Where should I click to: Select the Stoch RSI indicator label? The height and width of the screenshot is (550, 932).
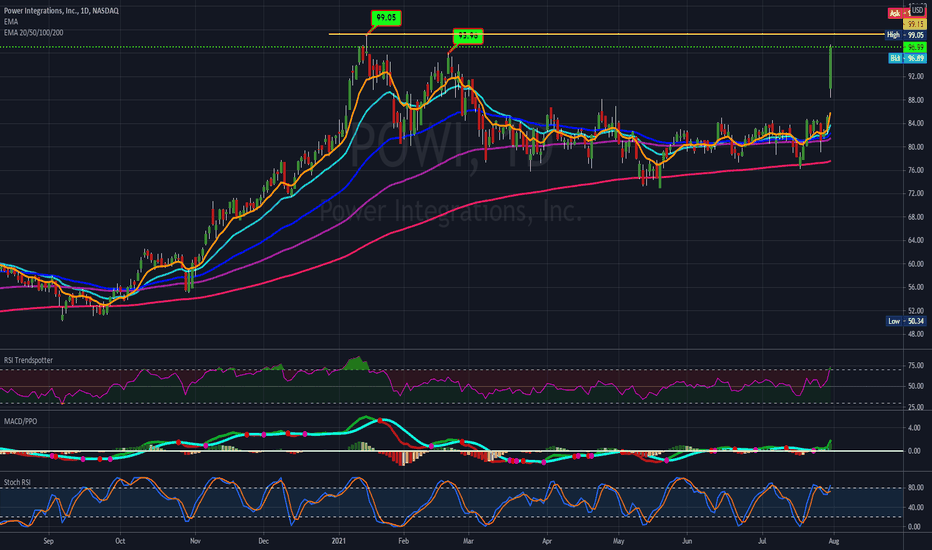(17, 482)
